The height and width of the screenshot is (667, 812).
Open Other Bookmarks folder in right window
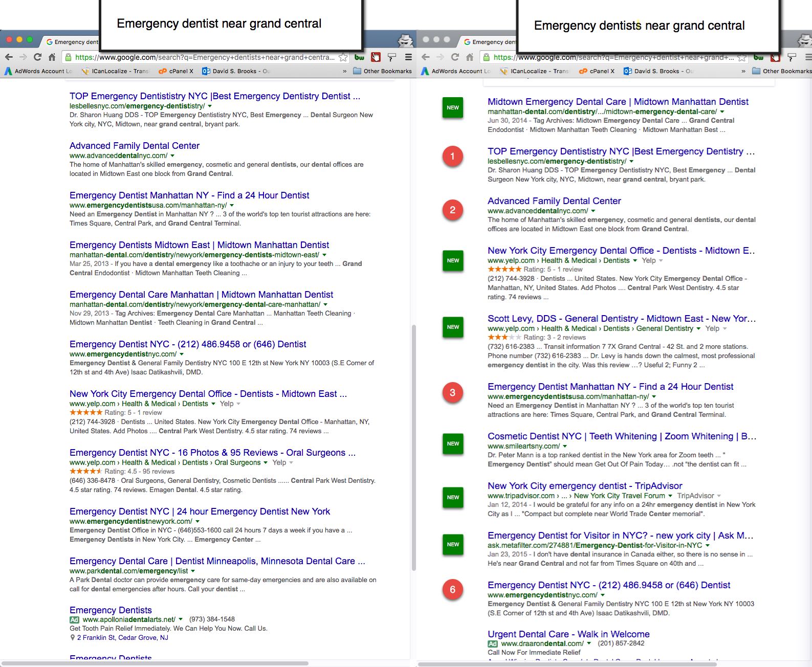(782, 71)
